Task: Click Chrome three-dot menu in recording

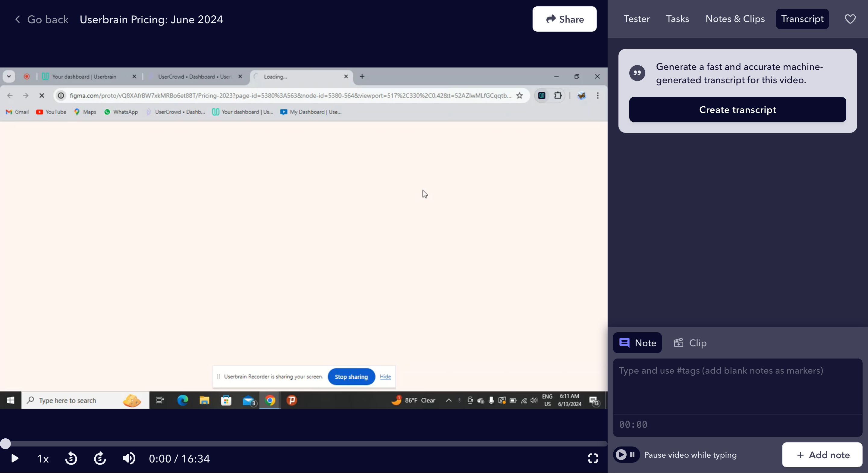Action: (598, 96)
